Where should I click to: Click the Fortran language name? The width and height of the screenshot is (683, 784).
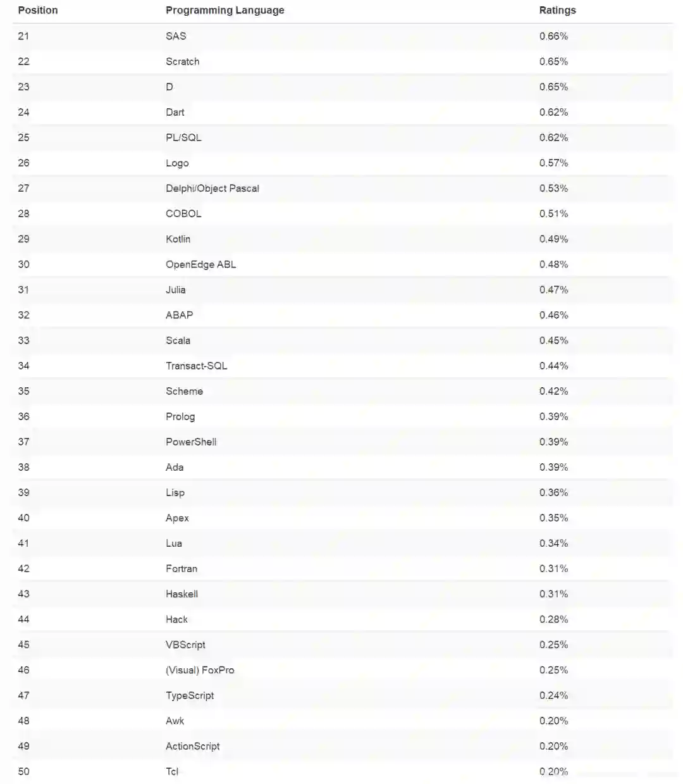[x=182, y=568]
